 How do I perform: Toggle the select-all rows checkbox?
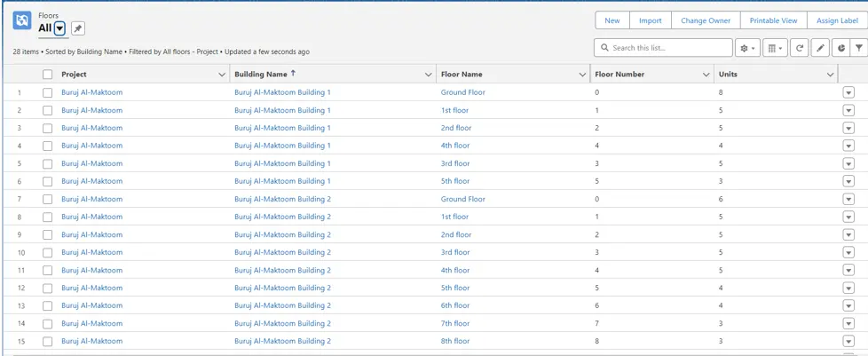pyautogui.click(x=48, y=75)
